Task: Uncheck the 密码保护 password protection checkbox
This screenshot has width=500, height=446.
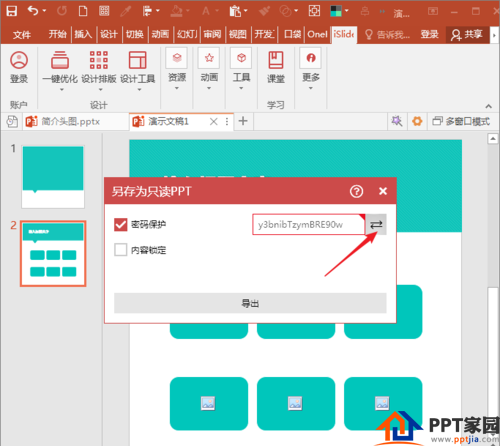Action: pos(120,224)
